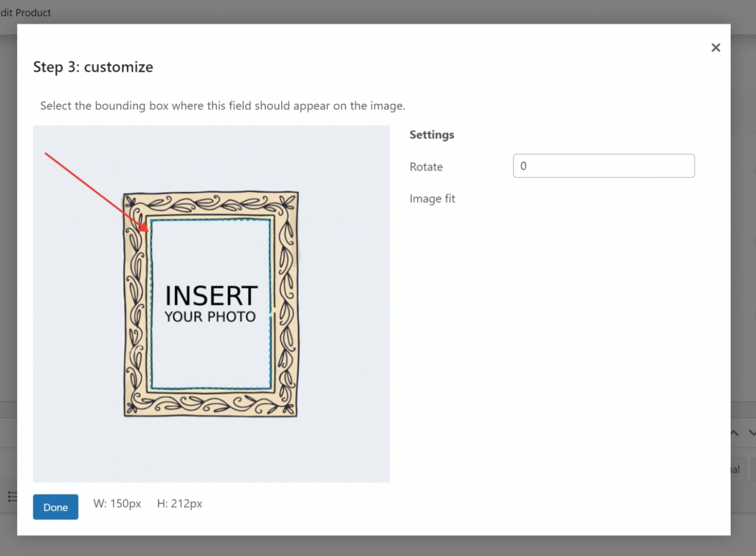Click inside the Rotate input field
756x556 pixels.
tap(603, 165)
